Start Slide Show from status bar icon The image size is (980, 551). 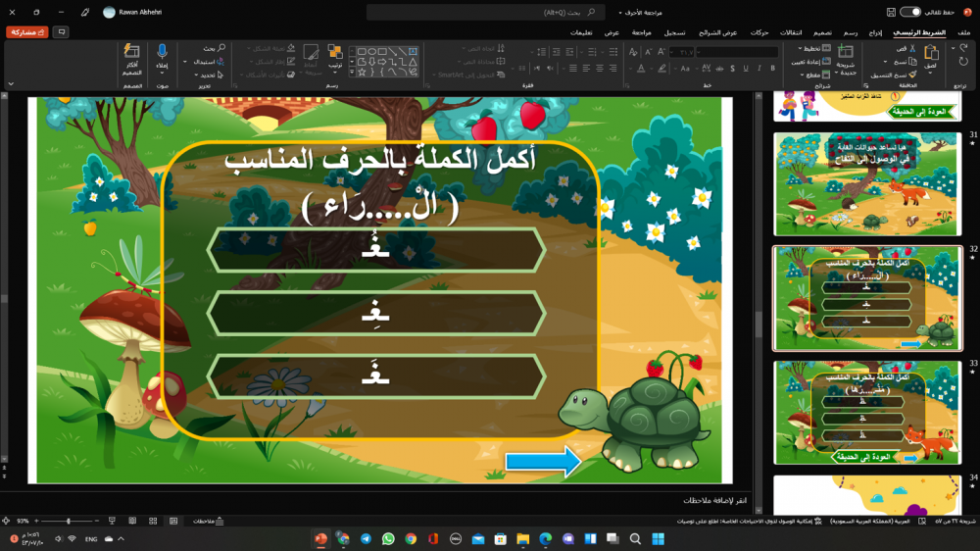112,521
